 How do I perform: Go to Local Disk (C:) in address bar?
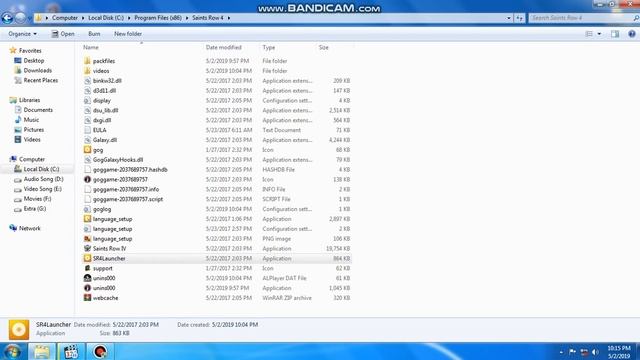(106, 18)
